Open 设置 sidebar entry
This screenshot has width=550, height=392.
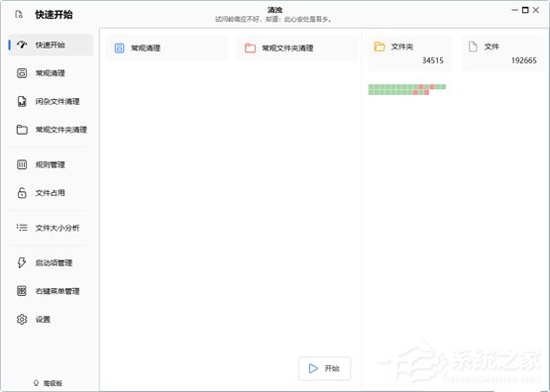point(43,319)
